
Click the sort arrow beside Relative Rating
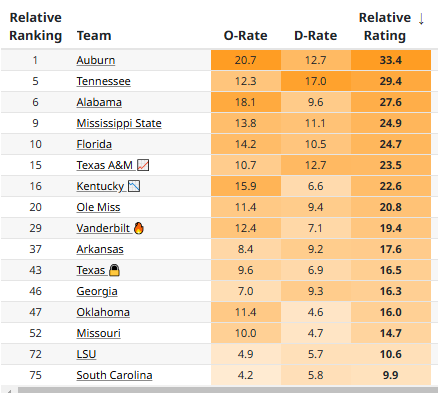[421, 18]
